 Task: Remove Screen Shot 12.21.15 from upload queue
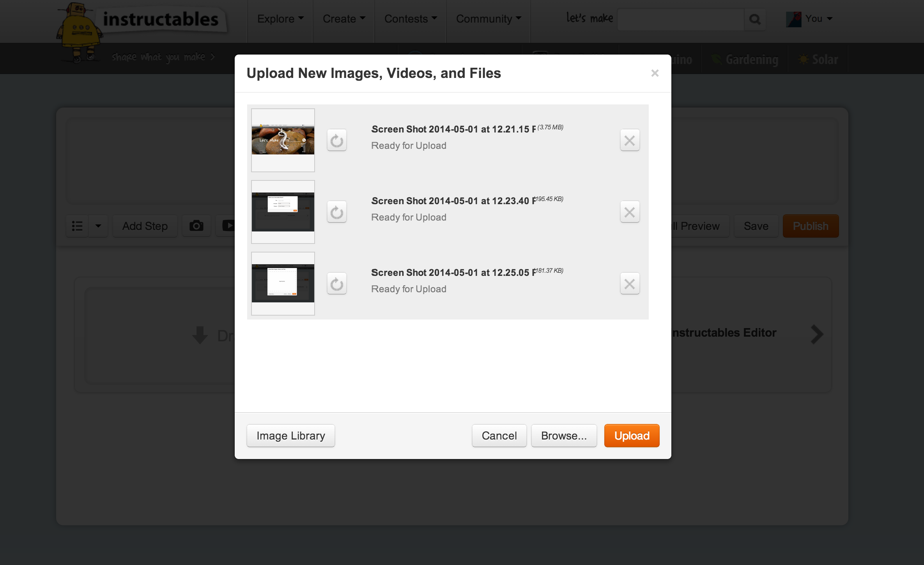coord(630,140)
